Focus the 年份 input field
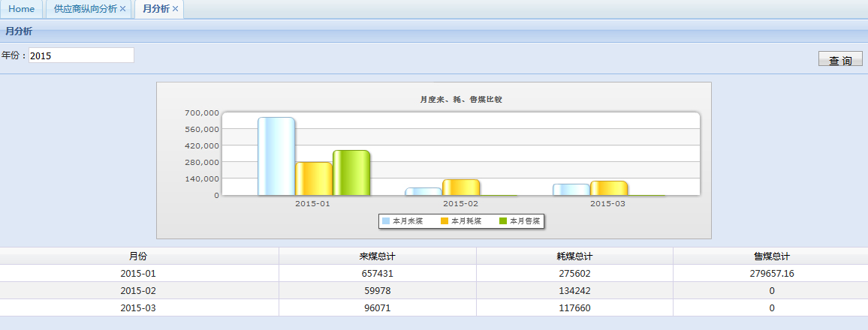The width and height of the screenshot is (868, 330). pyautogui.click(x=81, y=55)
